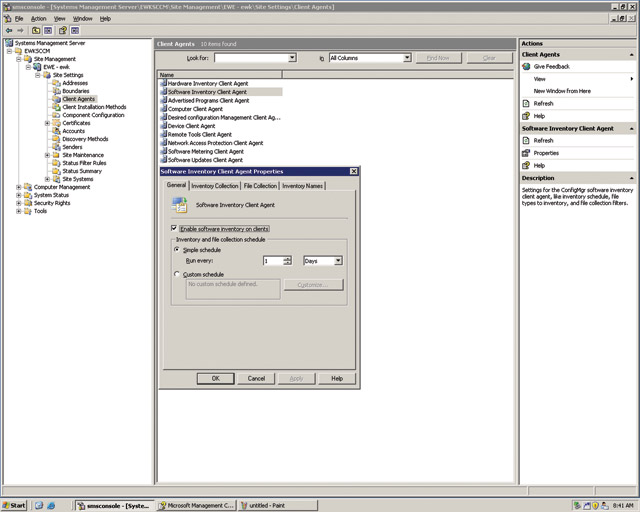Switch to the Inventory Names tab
The image size is (640, 512).
[302, 186]
